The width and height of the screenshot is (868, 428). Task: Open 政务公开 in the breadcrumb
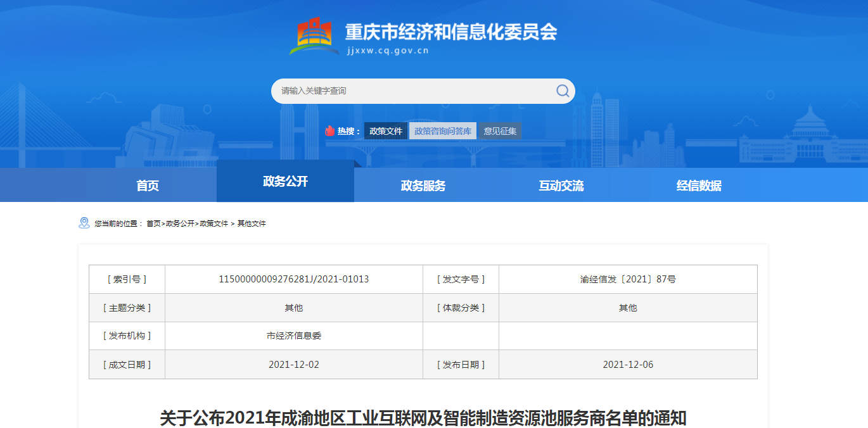pos(179,222)
